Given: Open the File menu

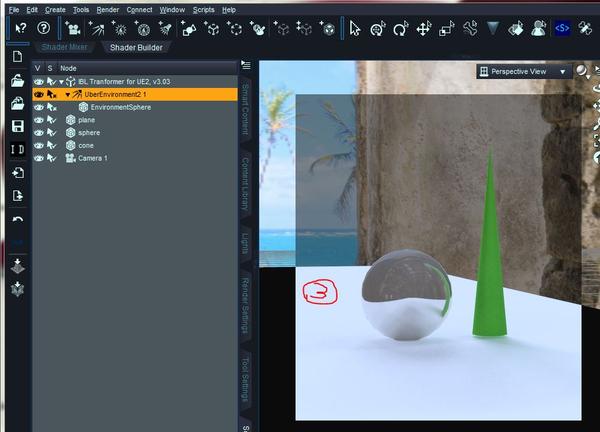Looking at the screenshot, I should [x=14, y=10].
